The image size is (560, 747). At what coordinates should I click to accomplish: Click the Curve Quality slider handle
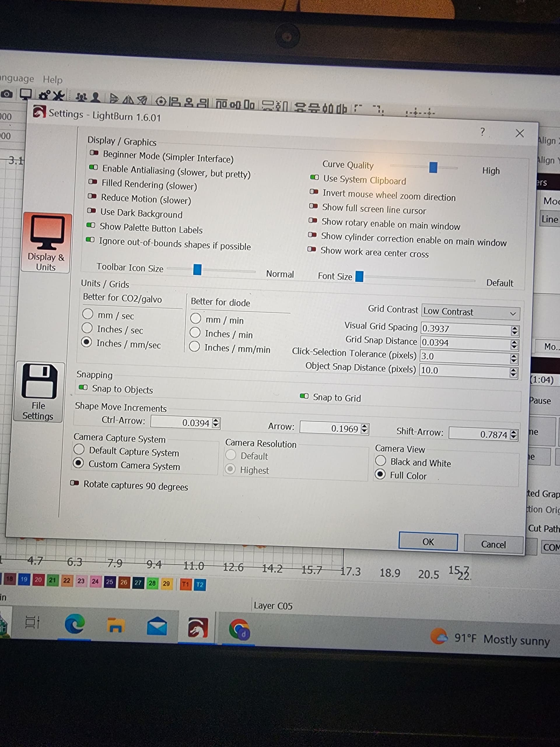(433, 167)
